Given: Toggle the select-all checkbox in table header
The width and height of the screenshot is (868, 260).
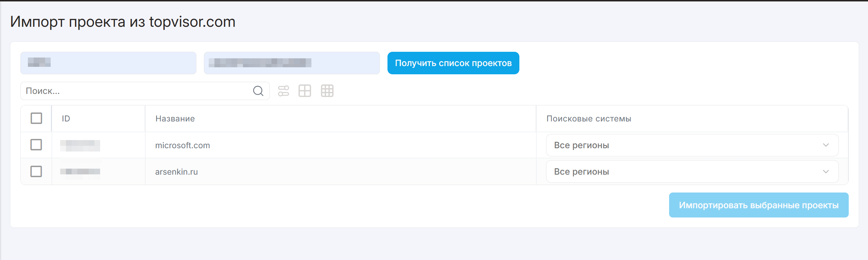Looking at the screenshot, I should [x=36, y=118].
